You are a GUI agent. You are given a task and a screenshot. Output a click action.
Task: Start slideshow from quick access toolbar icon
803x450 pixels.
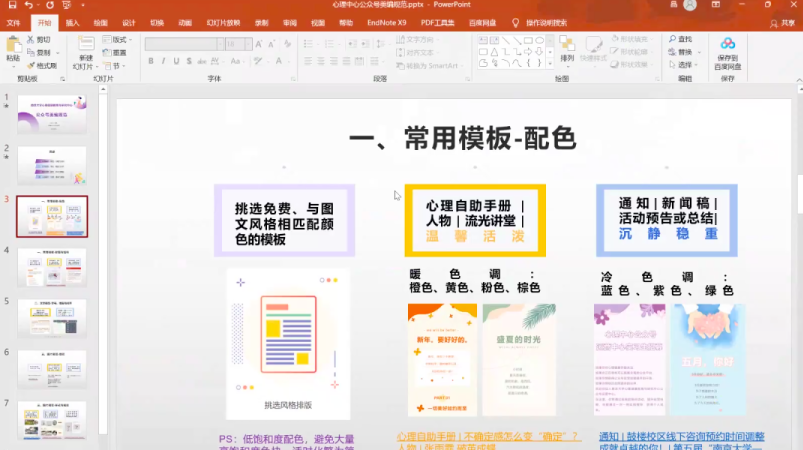67,5
